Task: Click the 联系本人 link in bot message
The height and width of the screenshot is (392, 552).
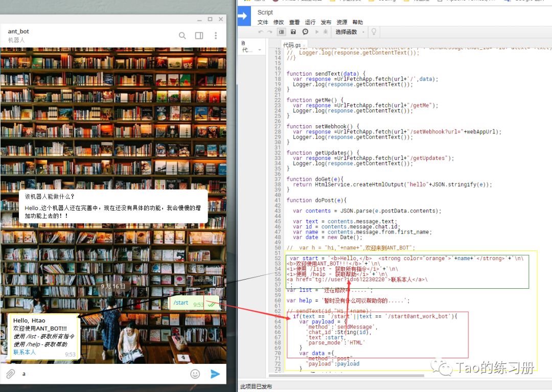Action: coord(25,352)
